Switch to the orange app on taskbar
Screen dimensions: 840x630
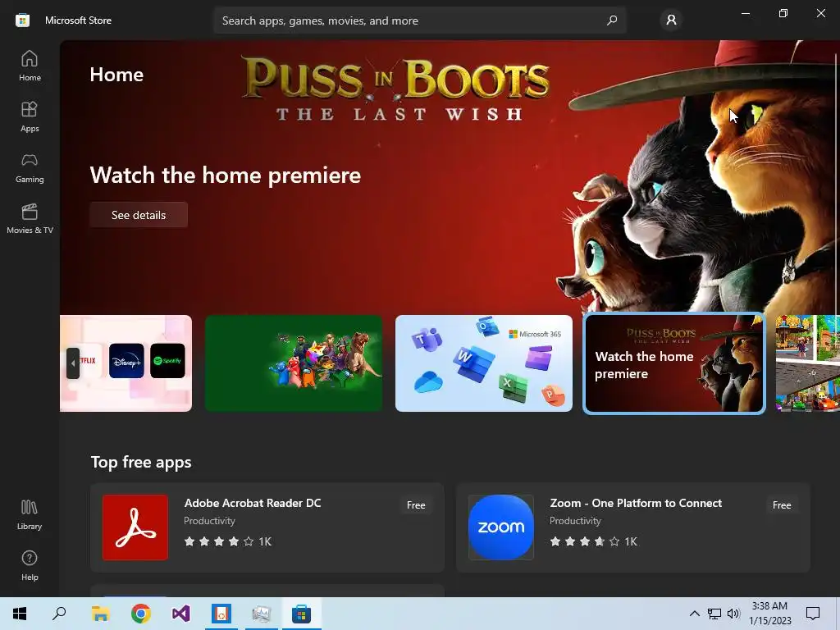pos(221,614)
